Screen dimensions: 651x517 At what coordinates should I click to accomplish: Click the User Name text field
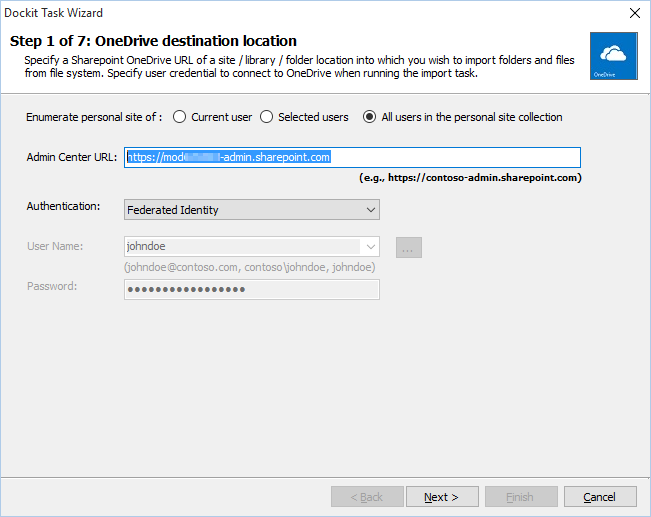[x=243, y=247]
